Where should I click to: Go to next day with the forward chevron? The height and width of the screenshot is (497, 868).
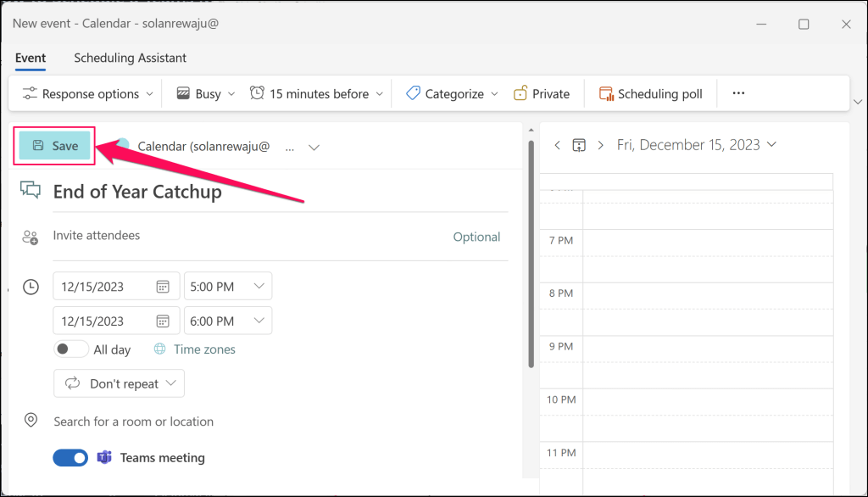click(x=601, y=144)
